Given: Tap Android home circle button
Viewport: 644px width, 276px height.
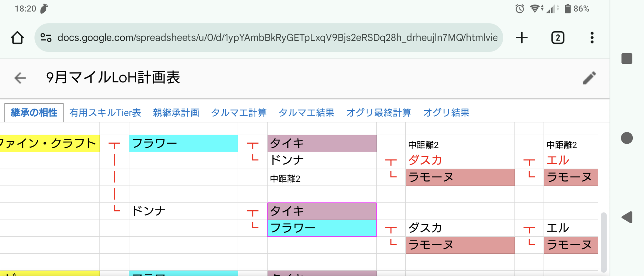Looking at the screenshot, I should [627, 138].
